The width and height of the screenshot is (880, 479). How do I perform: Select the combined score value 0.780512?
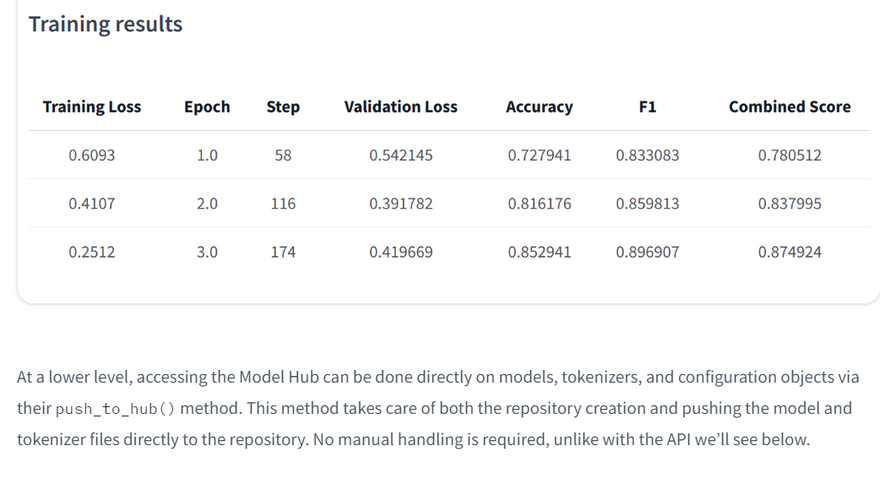789,155
